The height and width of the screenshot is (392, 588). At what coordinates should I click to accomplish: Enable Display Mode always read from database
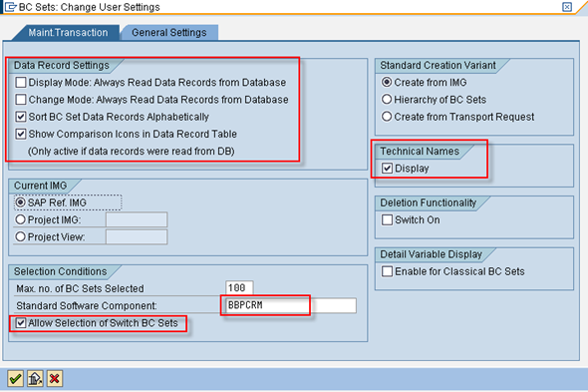(x=21, y=82)
